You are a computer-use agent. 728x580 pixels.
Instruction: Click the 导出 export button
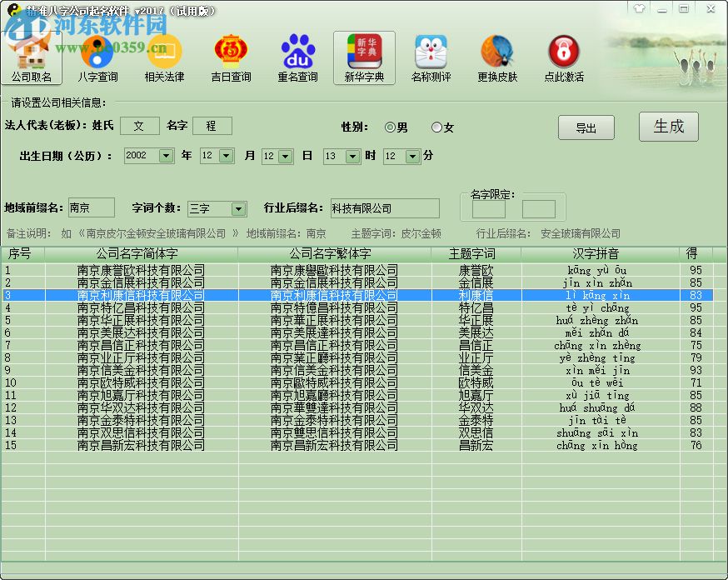coord(586,127)
